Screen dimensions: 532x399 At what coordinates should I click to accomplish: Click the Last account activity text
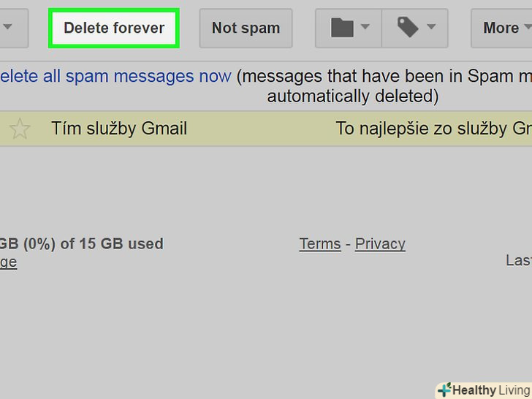tap(518, 260)
